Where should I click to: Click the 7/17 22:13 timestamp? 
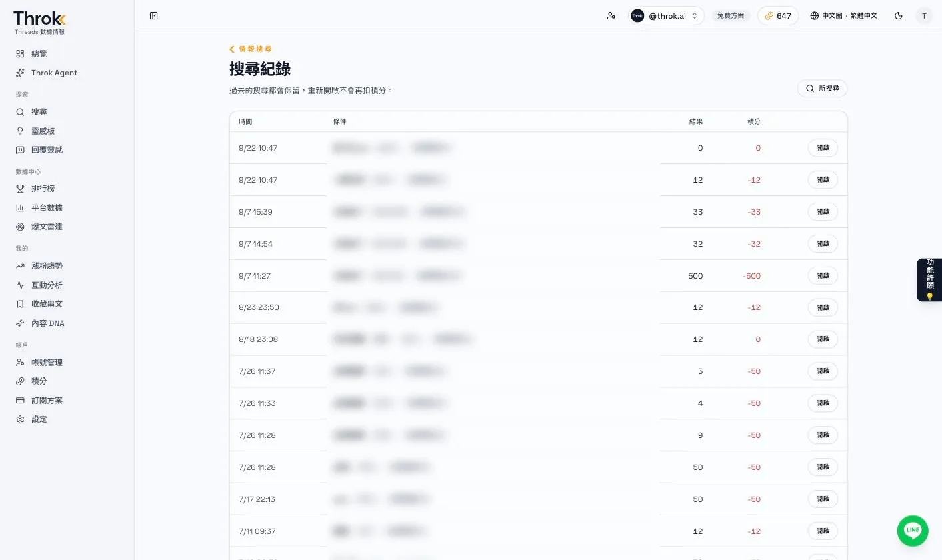[257, 499]
